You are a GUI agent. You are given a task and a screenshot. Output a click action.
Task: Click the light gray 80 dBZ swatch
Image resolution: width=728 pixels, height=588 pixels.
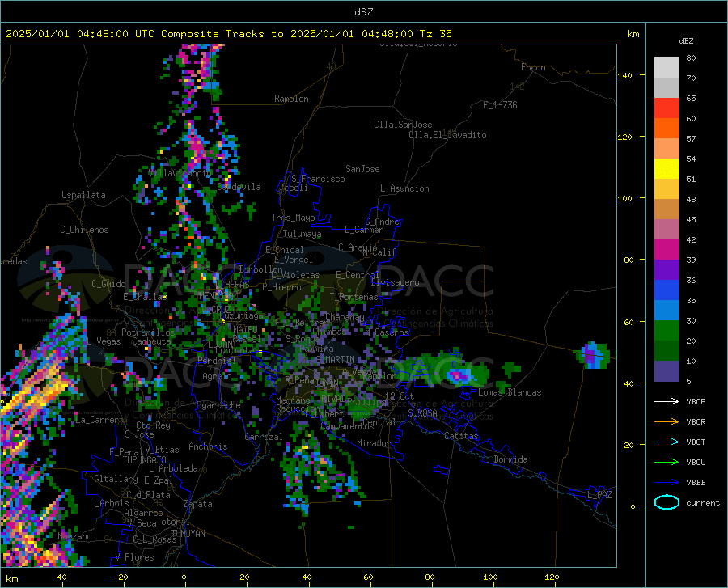[x=667, y=67]
